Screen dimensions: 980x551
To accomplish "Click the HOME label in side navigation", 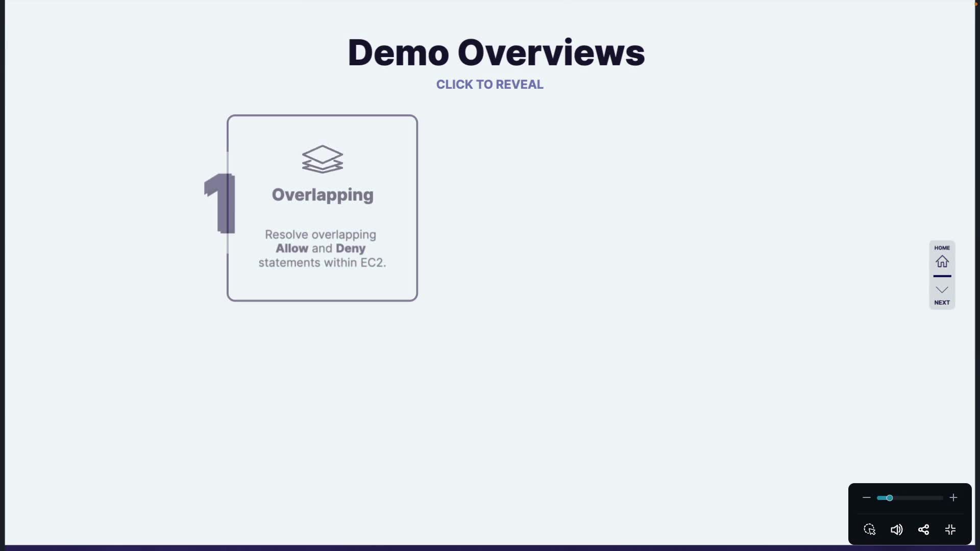I will pos(942,248).
